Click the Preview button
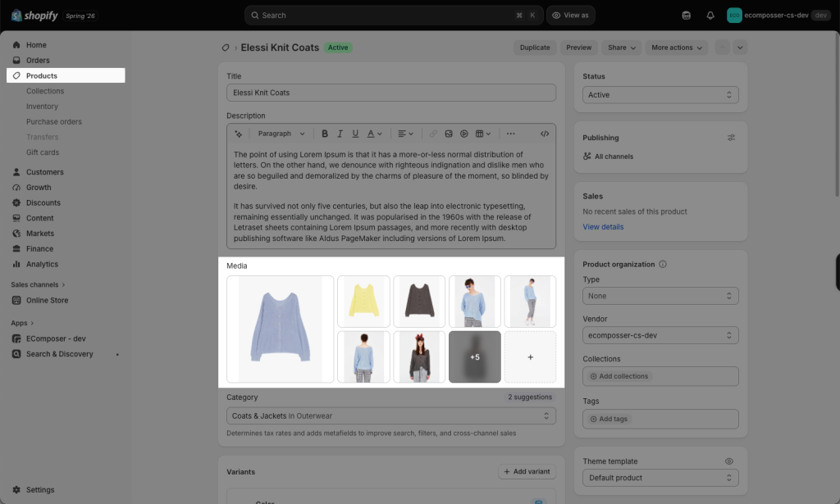Screen dimensions: 840x504 (x=578, y=48)
